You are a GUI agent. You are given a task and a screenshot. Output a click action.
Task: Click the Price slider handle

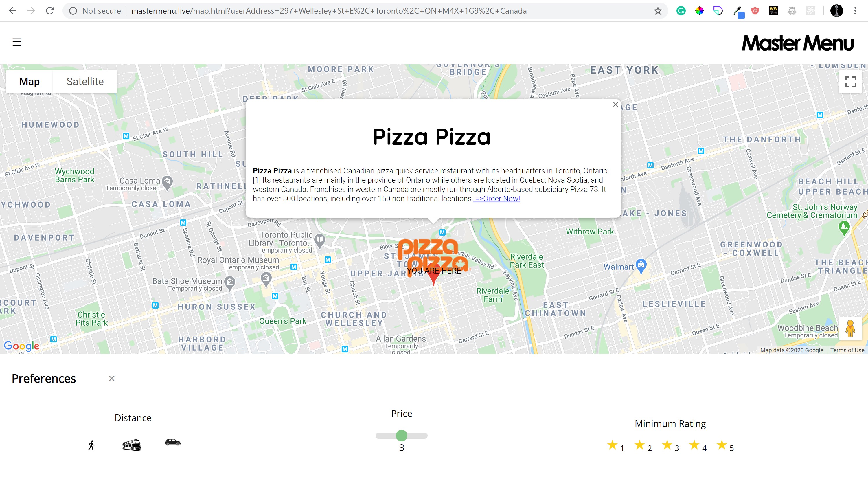point(402,436)
